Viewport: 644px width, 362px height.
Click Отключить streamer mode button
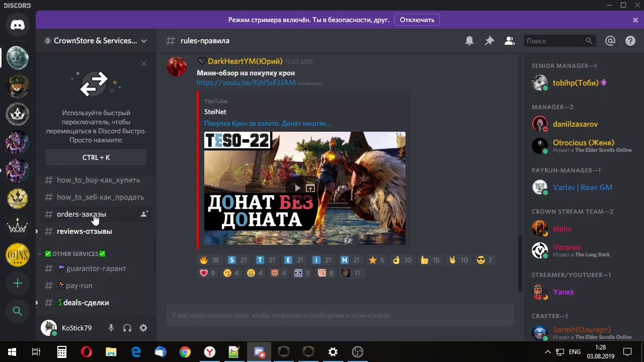point(417,20)
